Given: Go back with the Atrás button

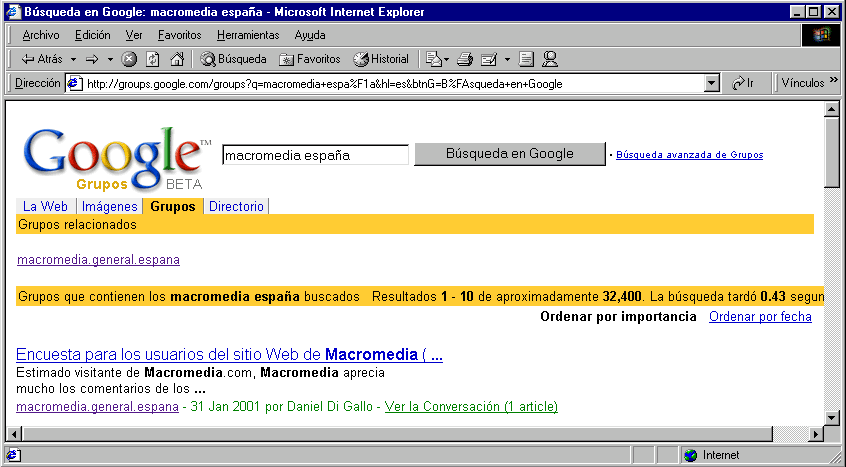Looking at the screenshot, I should pyautogui.click(x=41, y=59).
